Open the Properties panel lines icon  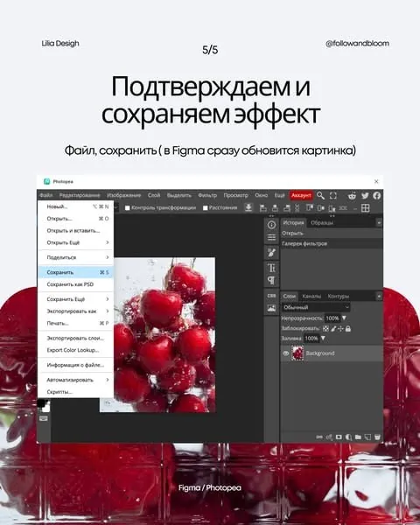(x=271, y=237)
